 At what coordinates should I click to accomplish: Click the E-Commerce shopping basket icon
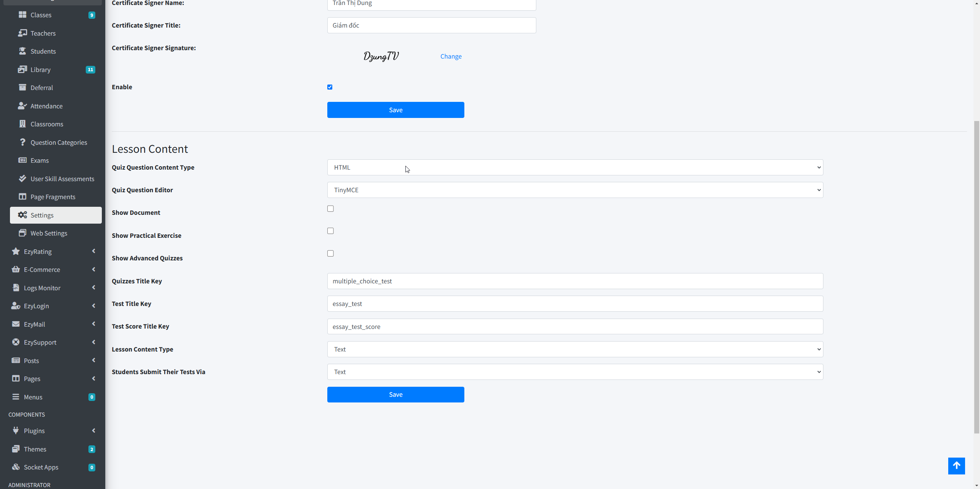point(16,269)
